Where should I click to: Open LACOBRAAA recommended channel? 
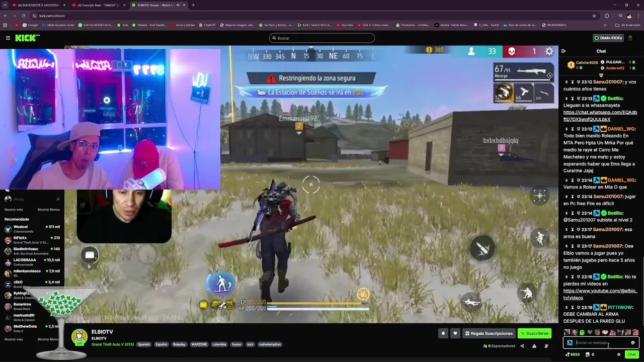[x=32, y=262]
